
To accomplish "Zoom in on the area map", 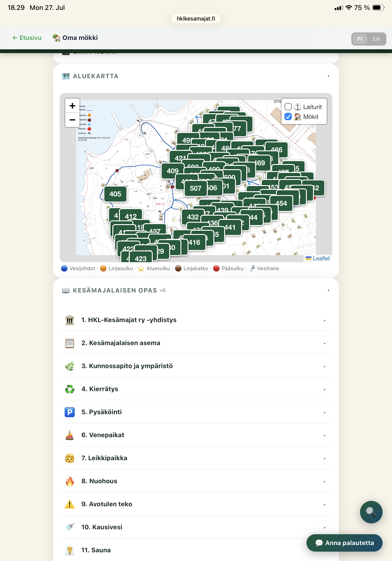I will pos(72,106).
